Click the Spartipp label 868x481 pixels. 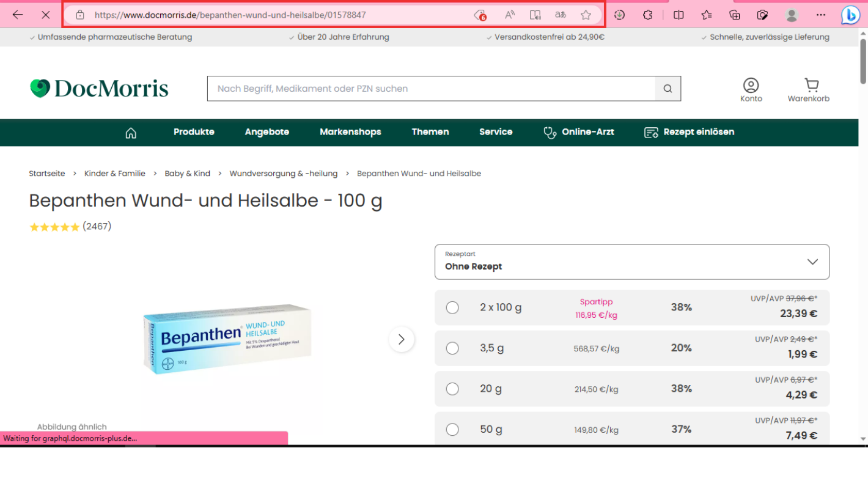click(596, 302)
